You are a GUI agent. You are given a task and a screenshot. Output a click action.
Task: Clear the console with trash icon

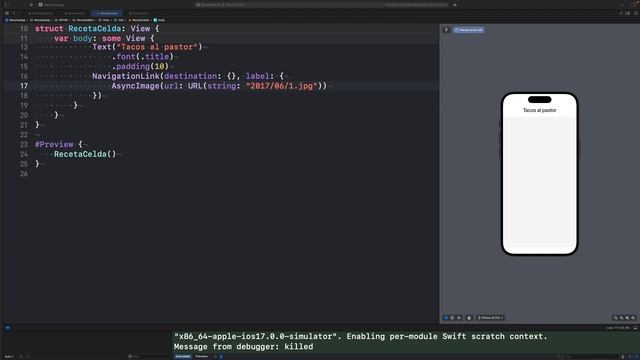(x=623, y=356)
